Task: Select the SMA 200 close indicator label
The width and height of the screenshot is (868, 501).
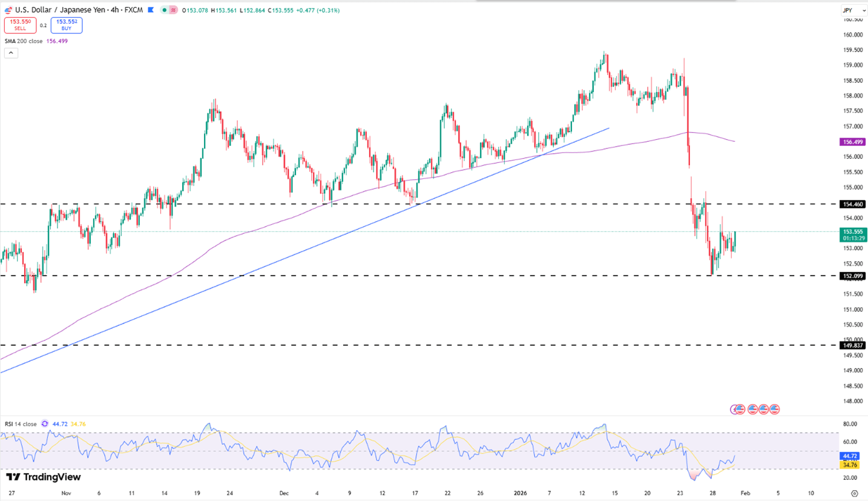Action: (24, 41)
